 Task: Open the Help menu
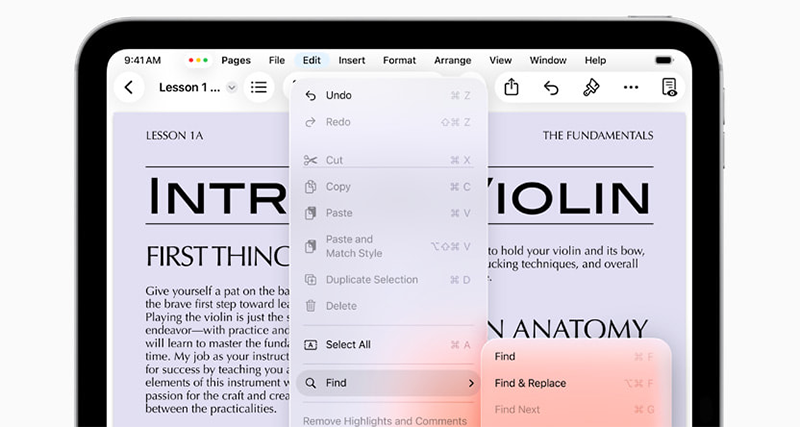pyautogui.click(x=595, y=60)
